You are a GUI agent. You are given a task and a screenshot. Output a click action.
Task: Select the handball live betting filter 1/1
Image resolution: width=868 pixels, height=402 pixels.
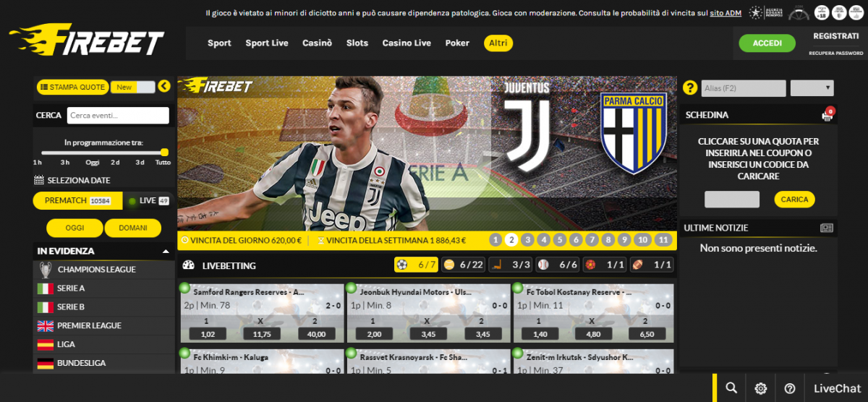pyautogui.click(x=605, y=265)
